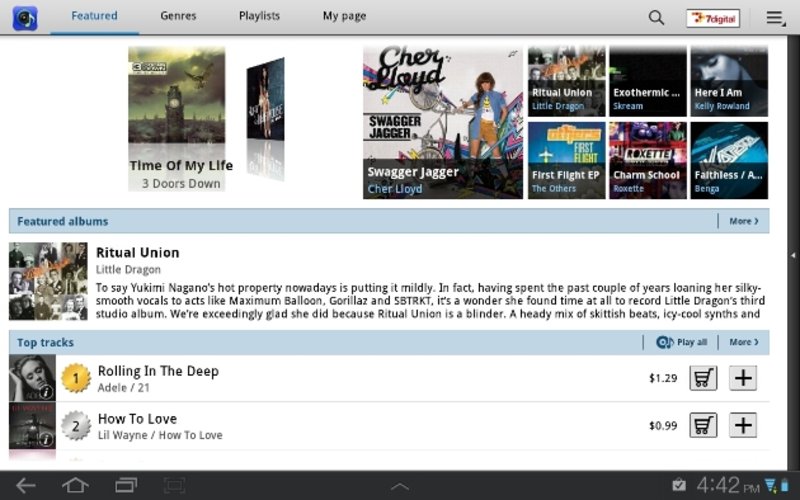Tap plus button for How To Love
Screen dimensions: 800x500
pyautogui.click(x=743, y=425)
